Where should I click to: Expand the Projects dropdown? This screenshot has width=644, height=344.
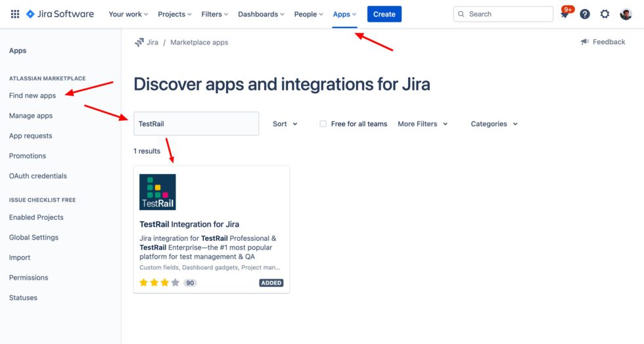175,14
